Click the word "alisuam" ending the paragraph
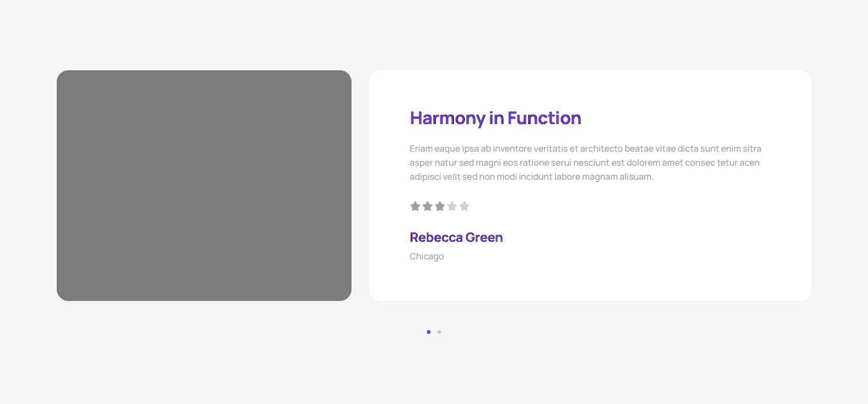 635,177
